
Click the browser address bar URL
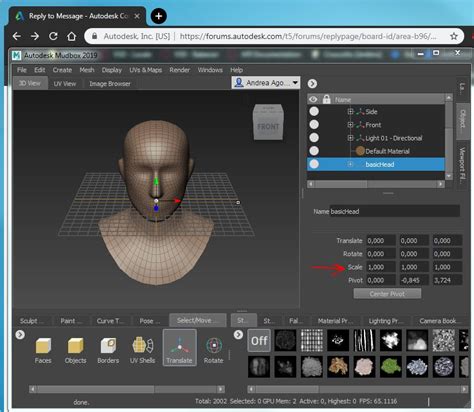point(307,36)
